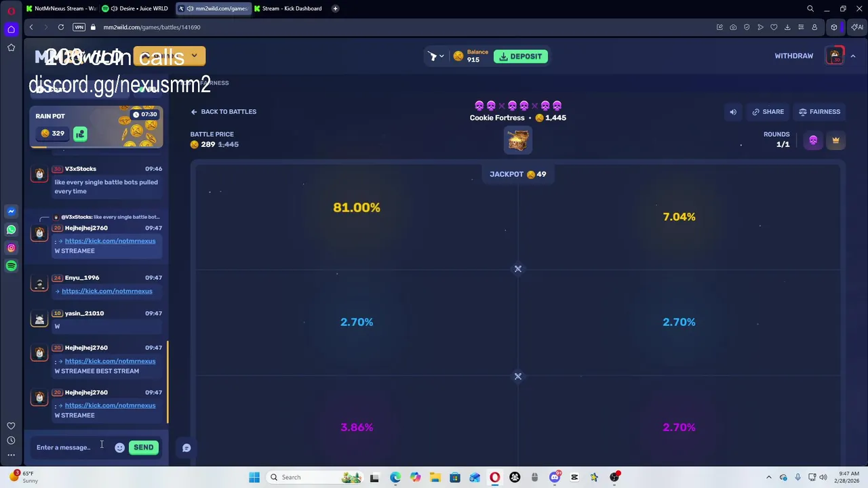The height and width of the screenshot is (488, 868).
Task: Reload the mm2wild page
Action: point(61,27)
